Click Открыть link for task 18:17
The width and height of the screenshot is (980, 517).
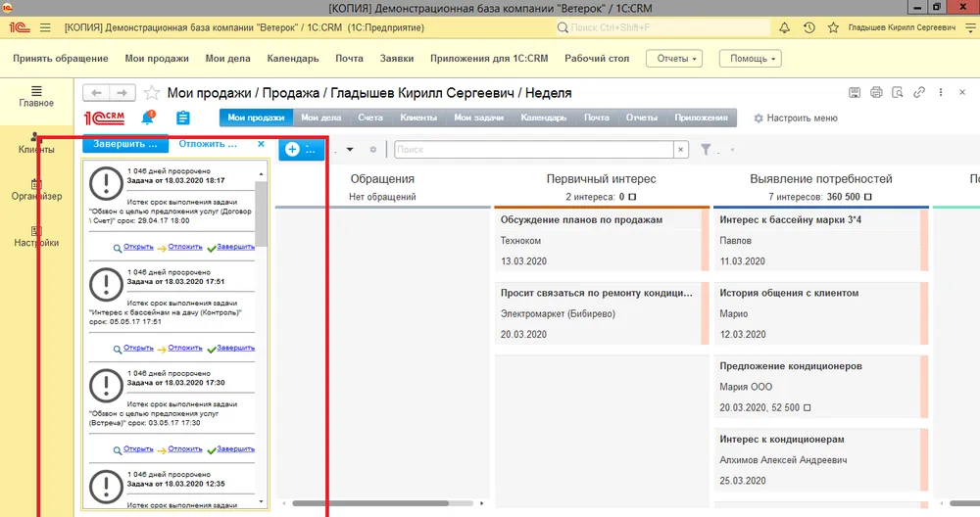coord(138,247)
